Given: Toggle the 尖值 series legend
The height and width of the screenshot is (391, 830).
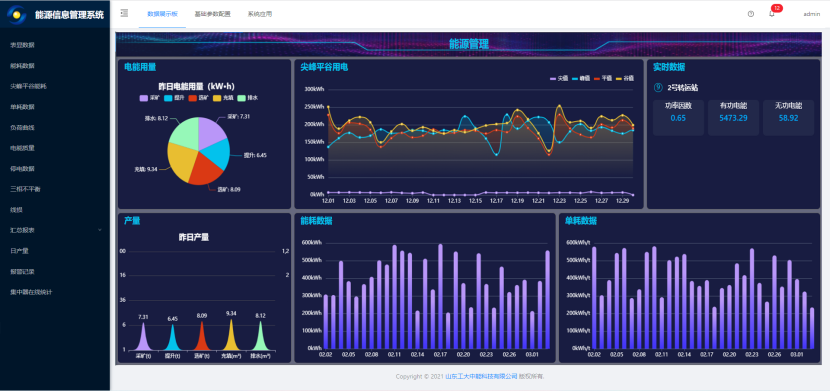Looking at the screenshot, I should click(x=560, y=78).
